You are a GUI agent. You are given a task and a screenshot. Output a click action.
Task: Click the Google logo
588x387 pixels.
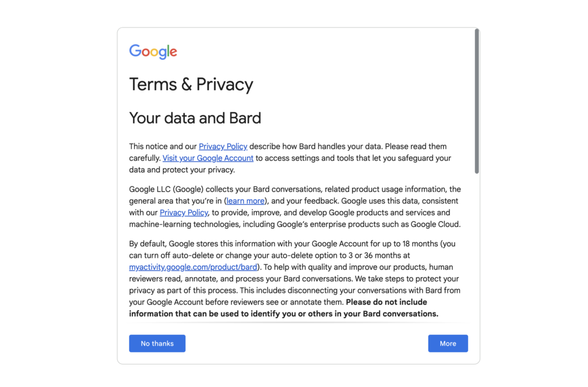tap(153, 52)
